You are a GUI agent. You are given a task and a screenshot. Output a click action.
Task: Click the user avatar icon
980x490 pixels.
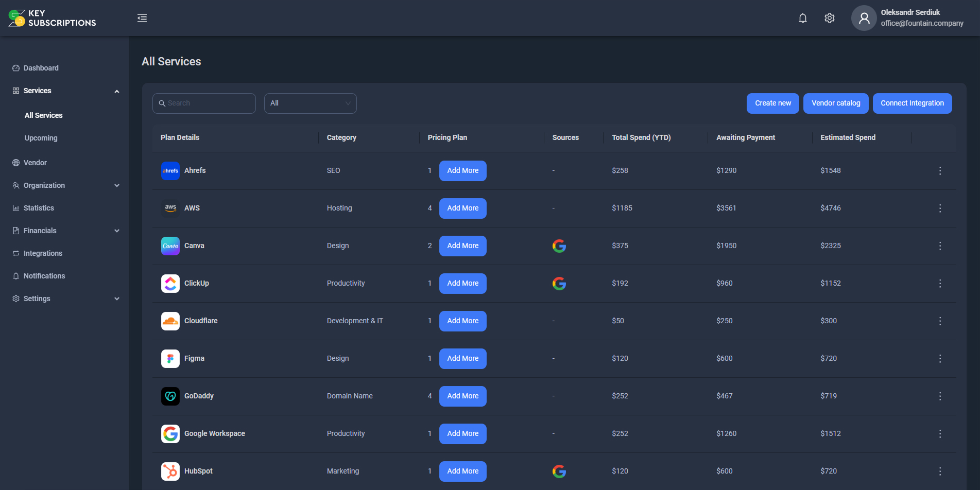tap(864, 18)
